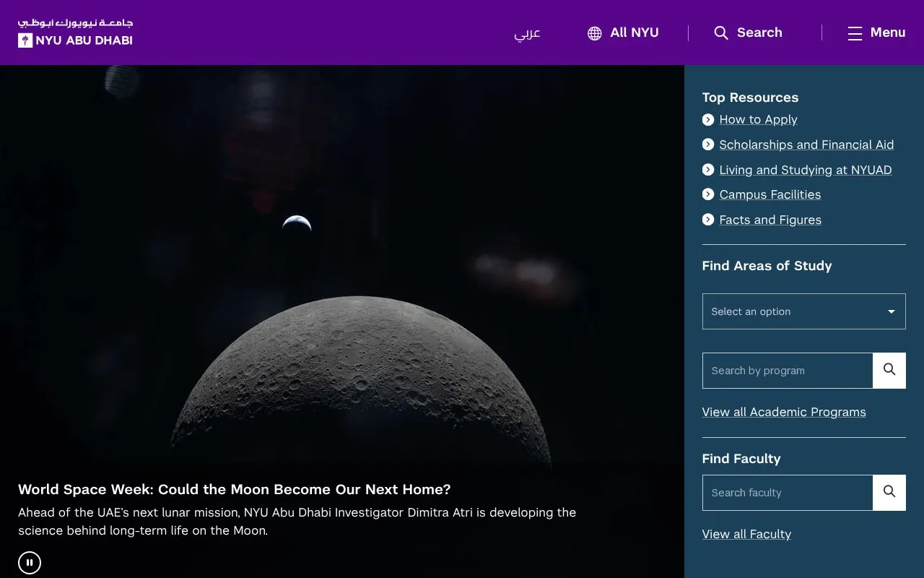Open the How to Apply link
This screenshot has width=924, height=578.
[758, 120]
